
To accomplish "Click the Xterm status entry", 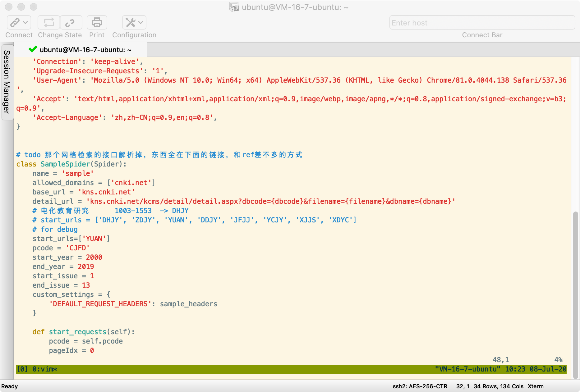I will click(x=536, y=386).
